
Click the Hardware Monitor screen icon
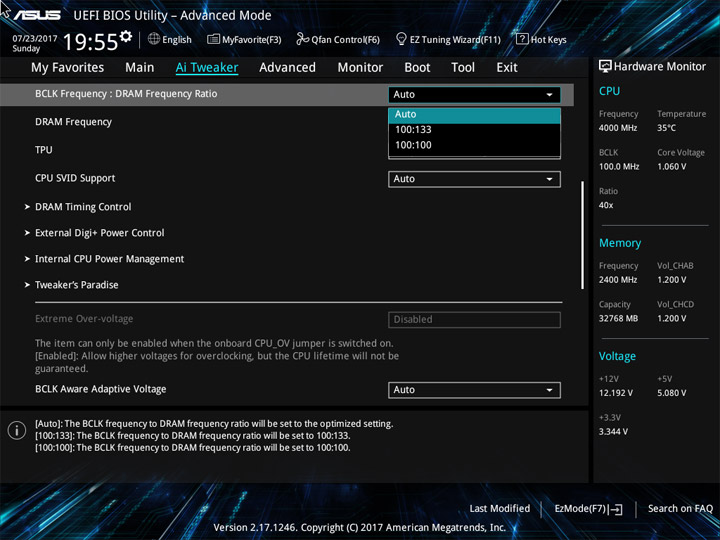click(605, 67)
